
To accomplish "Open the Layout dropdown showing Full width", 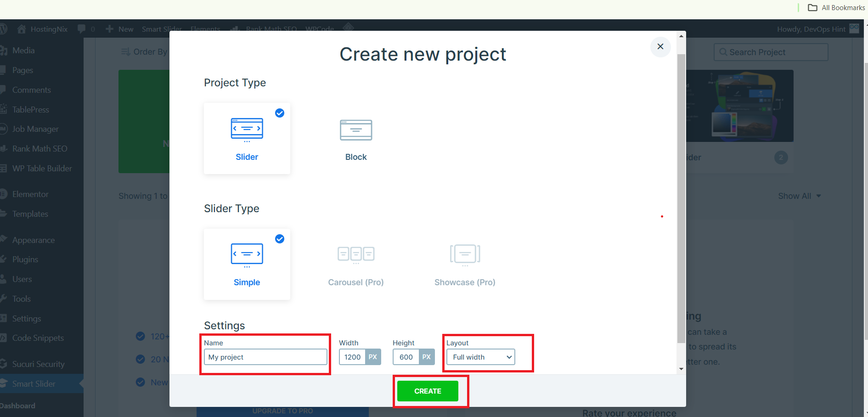I will pyautogui.click(x=480, y=357).
